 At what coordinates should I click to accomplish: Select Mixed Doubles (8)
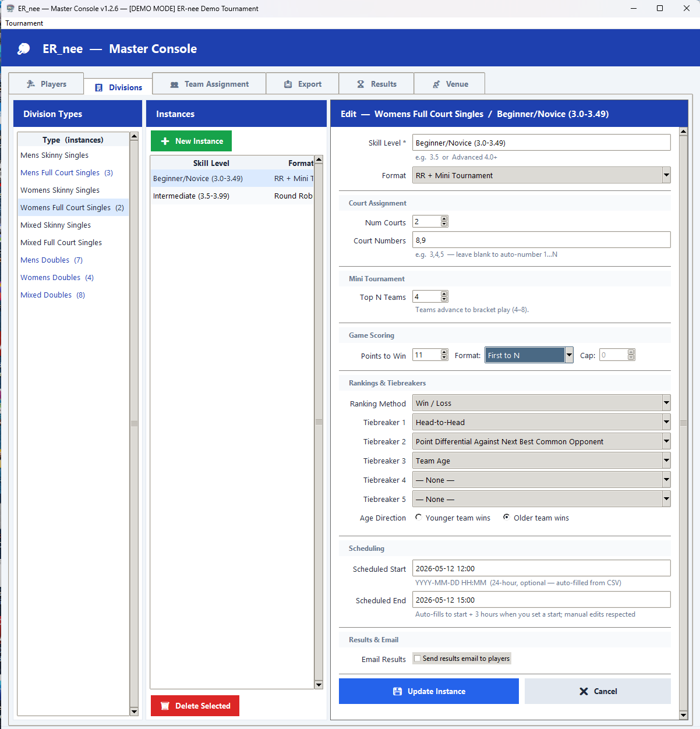coord(73,295)
